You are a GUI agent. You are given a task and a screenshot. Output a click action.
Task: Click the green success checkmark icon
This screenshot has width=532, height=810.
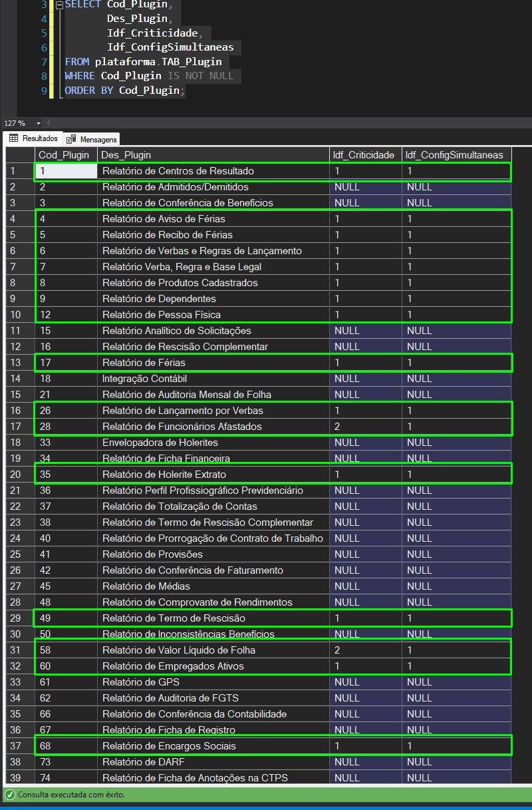(9, 794)
